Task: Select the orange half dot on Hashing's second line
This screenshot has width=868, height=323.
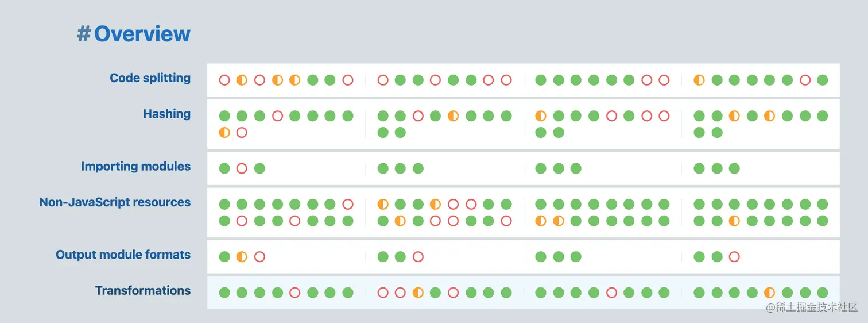Action: point(224,133)
